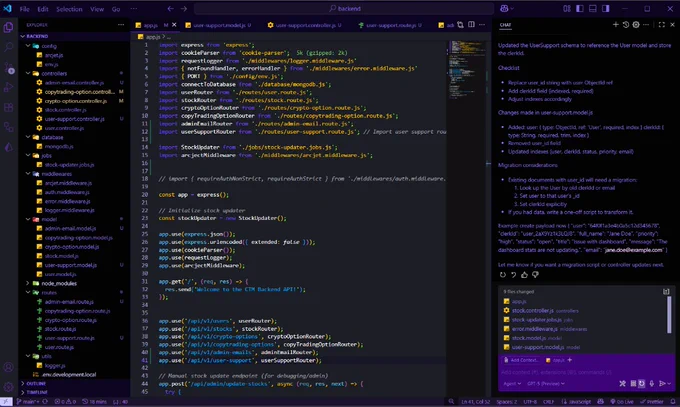
Task: Open mongodb.js in the explorer
Action: pyautogui.click(x=59, y=146)
